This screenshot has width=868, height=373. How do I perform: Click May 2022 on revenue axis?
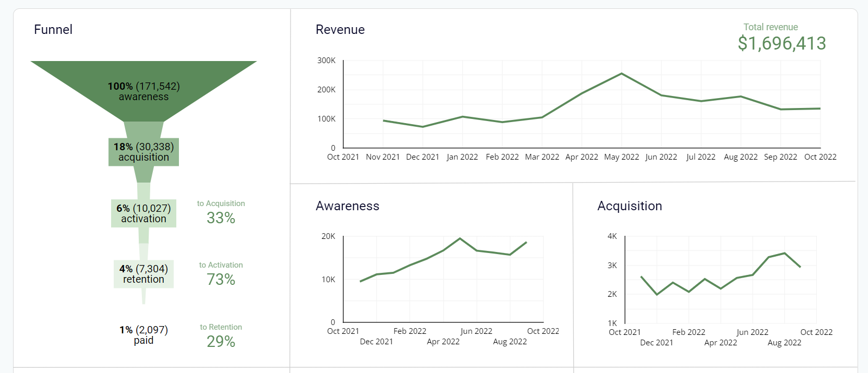[x=621, y=157]
